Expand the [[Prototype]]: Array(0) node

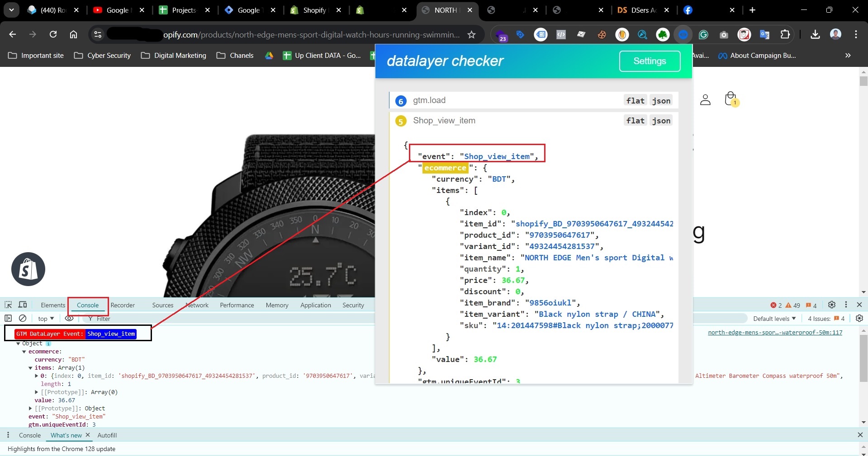click(37, 392)
